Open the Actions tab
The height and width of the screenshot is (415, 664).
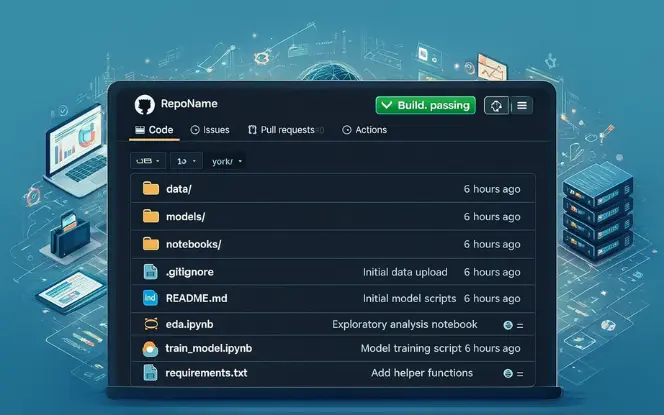365,130
